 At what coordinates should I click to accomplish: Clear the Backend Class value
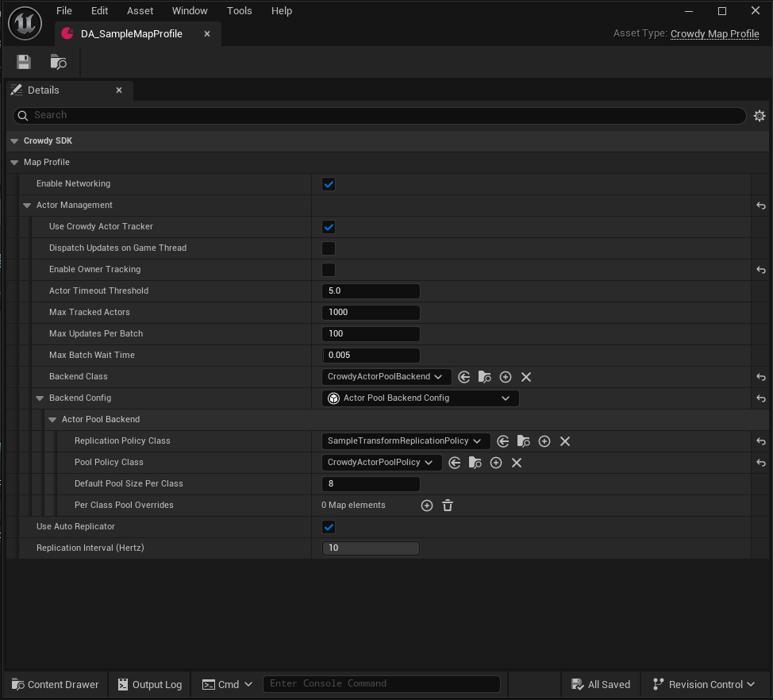[x=526, y=377]
